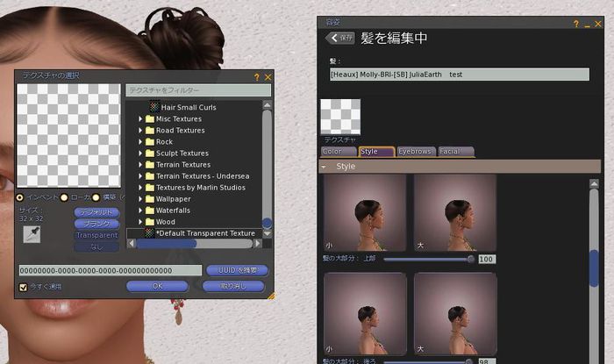
Task: Click top row small hair preview thumbnail
Action: click(365, 213)
